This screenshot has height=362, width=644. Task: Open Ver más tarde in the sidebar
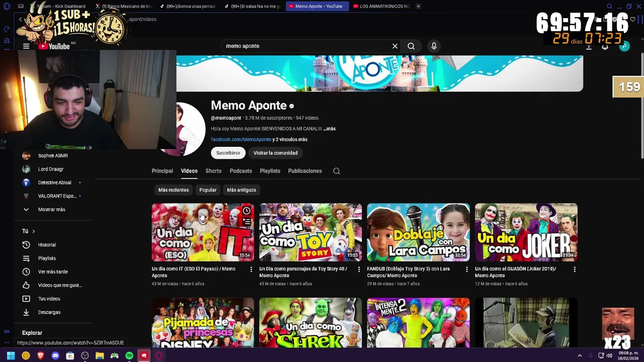[x=53, y=271]
